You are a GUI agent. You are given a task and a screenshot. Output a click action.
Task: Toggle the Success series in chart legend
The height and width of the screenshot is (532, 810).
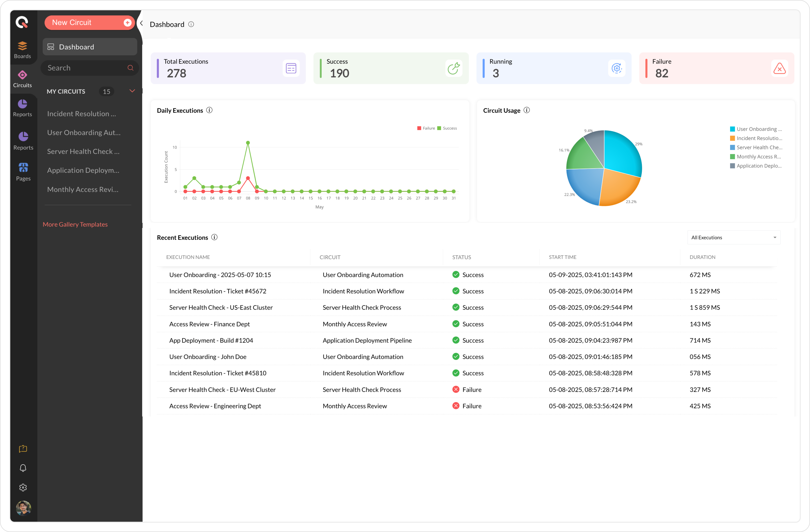pyautogui.click(x=447, y=128)
